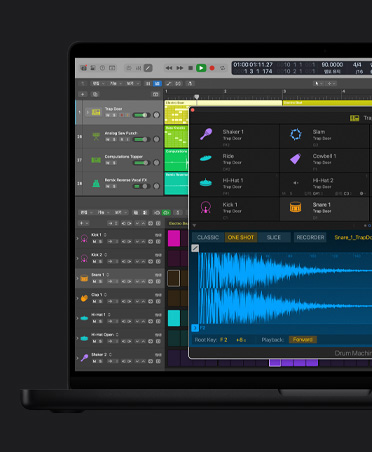The height and width of the screenshot is (452, 372).
Task: Open the pointer tool menu in tracks area
Action: [318, 83]
